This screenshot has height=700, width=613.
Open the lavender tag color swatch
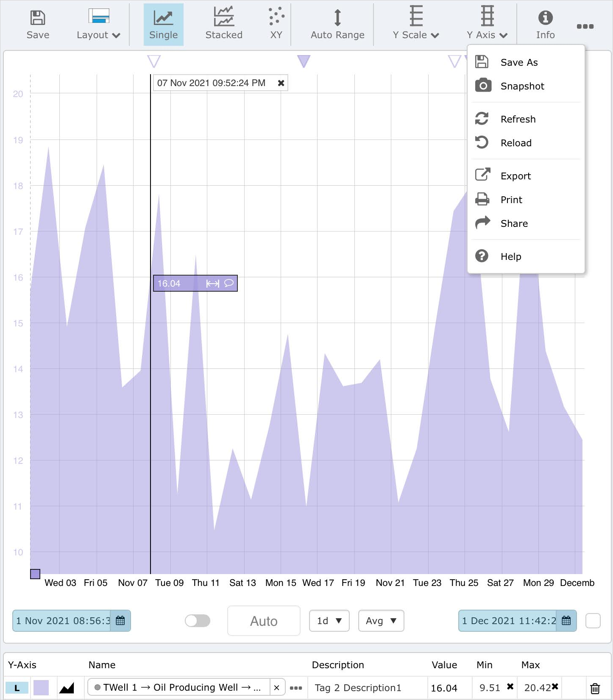(x=41, y=688)
